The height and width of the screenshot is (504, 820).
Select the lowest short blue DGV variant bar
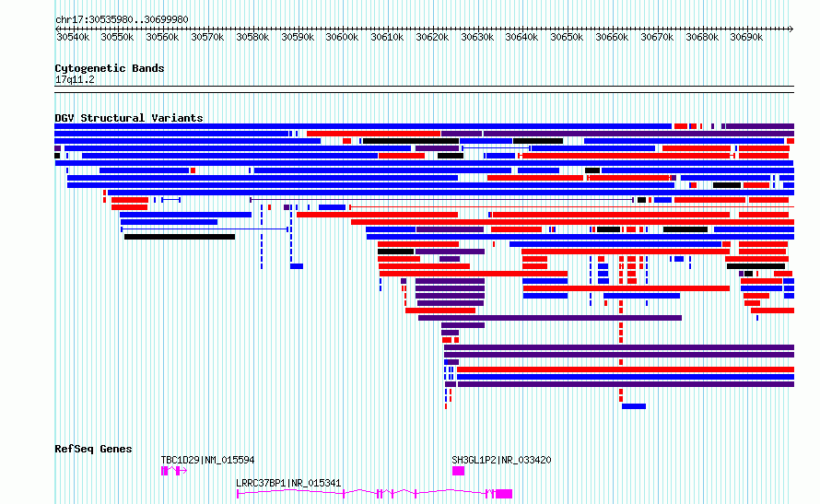tap(634, 406)
